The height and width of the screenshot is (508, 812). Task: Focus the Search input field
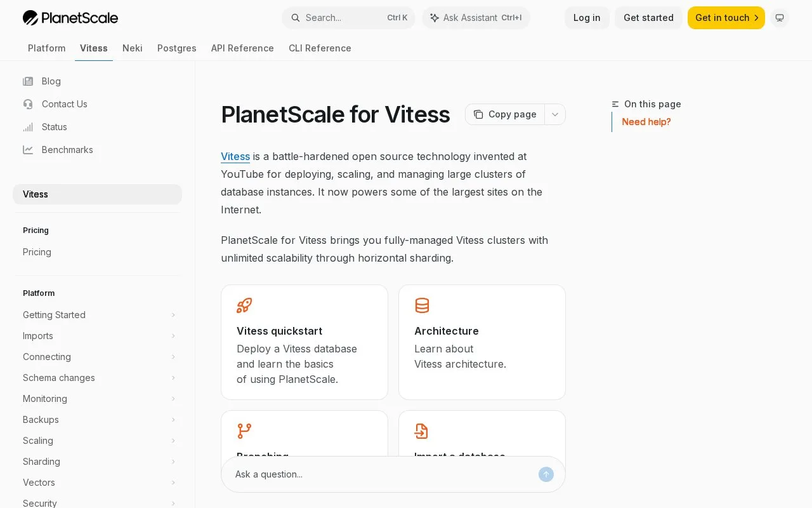(x=348, y=18)
